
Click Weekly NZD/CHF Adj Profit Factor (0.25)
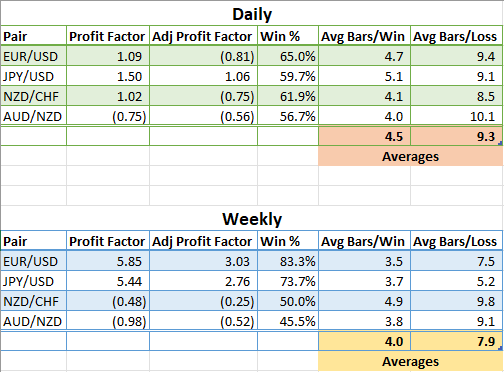point(203,301)
